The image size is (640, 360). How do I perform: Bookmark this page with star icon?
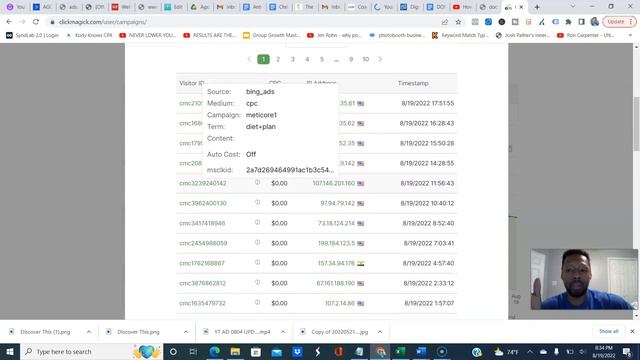tap(458, 22)
